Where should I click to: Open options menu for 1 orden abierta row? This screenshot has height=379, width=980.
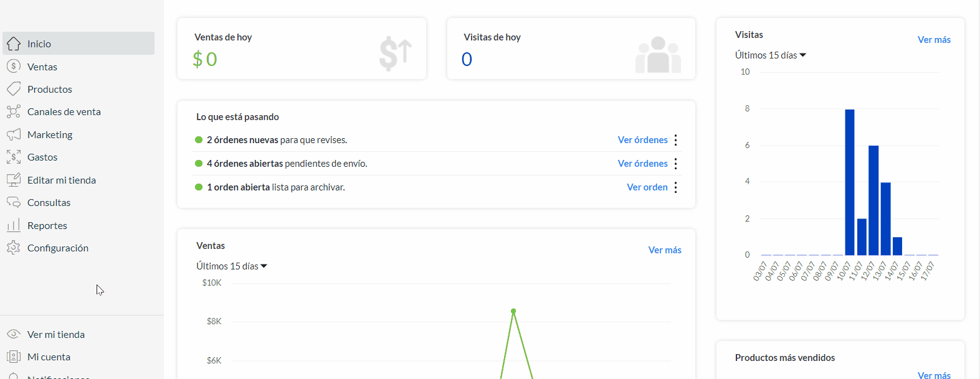(x=675, y=187)
